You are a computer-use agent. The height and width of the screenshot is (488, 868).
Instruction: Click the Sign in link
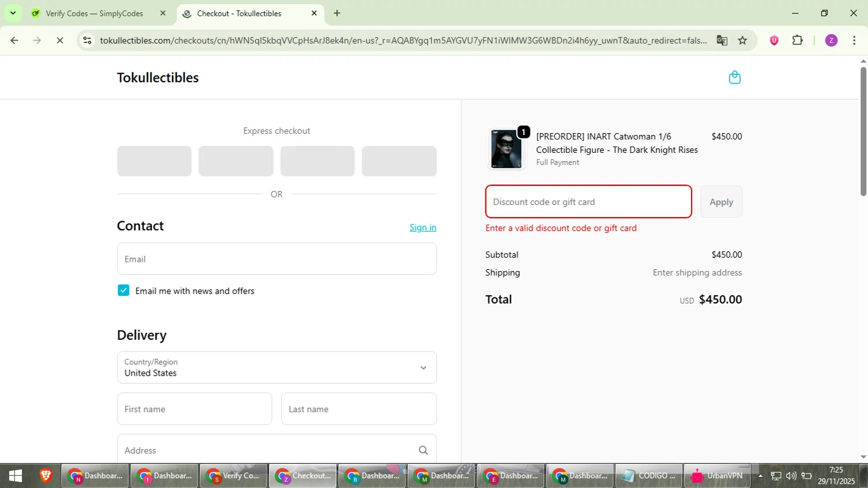pos(423,228)
